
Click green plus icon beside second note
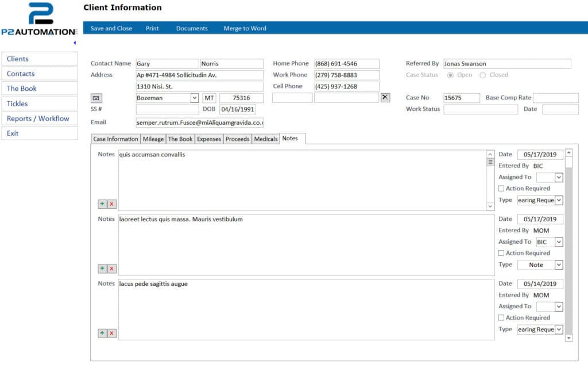[102, 269]
